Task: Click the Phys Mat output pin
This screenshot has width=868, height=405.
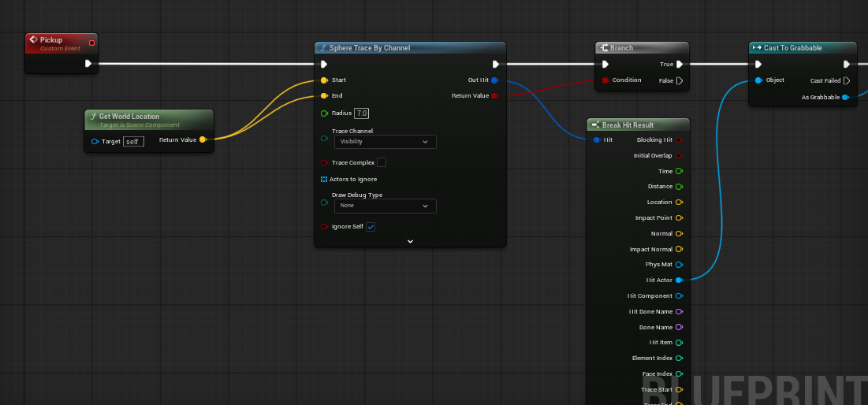Action: pyautogui.click(x=680, y=265)
